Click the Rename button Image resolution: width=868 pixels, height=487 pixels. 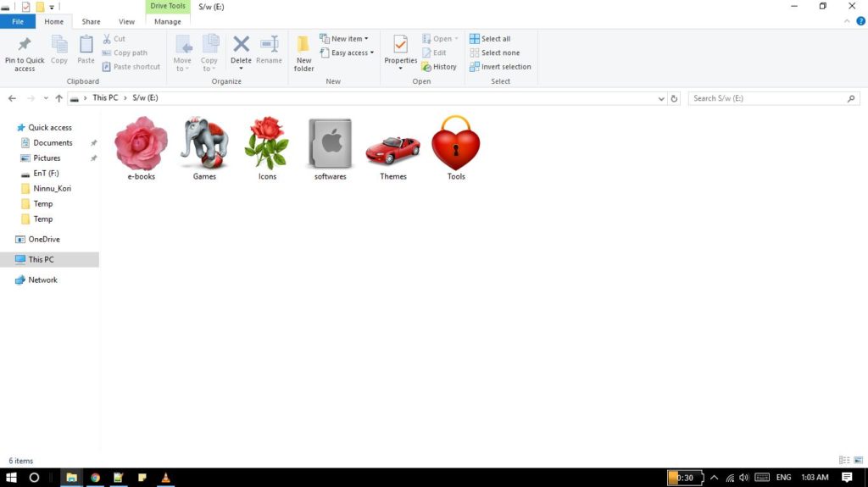(269, 50)
